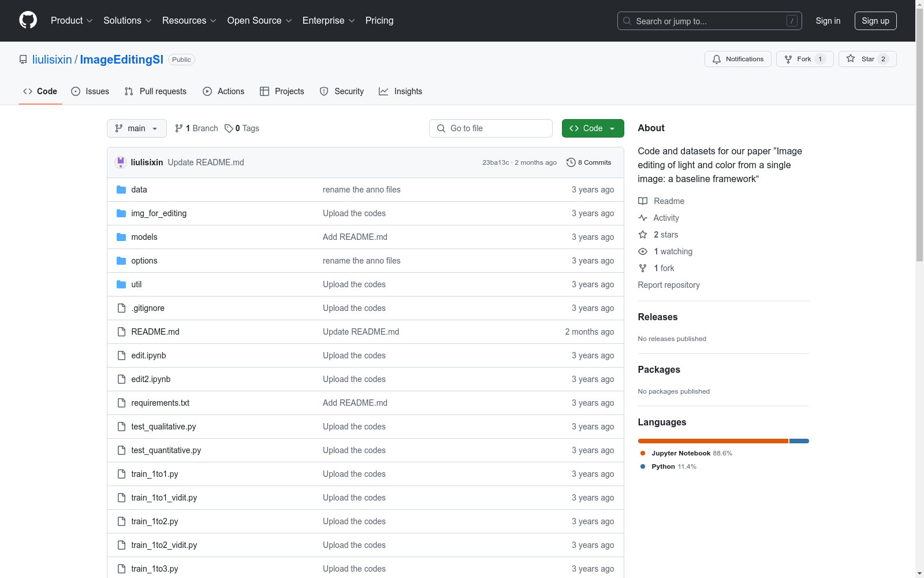Open the test_quantitative.py file
Image resolution: width=924 pixels, height=578 pixels.
(166, 450)
